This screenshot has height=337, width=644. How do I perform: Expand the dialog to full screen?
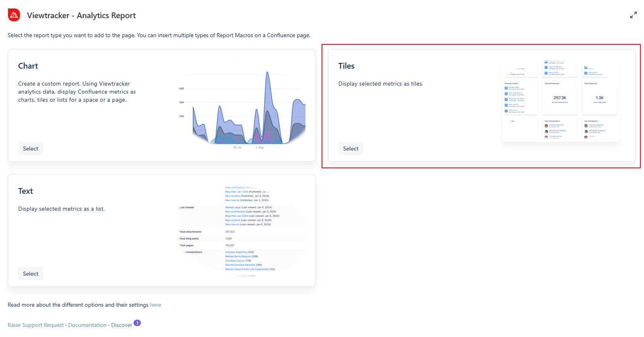[x=633, y=15]
